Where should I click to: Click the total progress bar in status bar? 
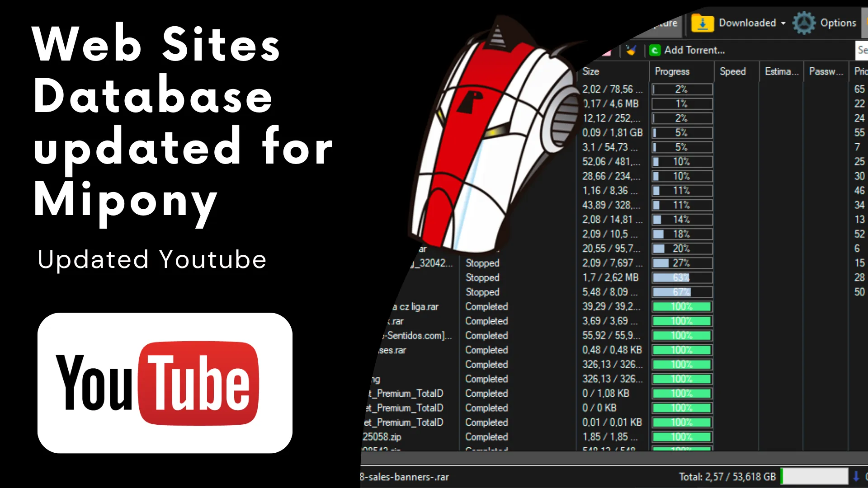(x=814, y=476)
